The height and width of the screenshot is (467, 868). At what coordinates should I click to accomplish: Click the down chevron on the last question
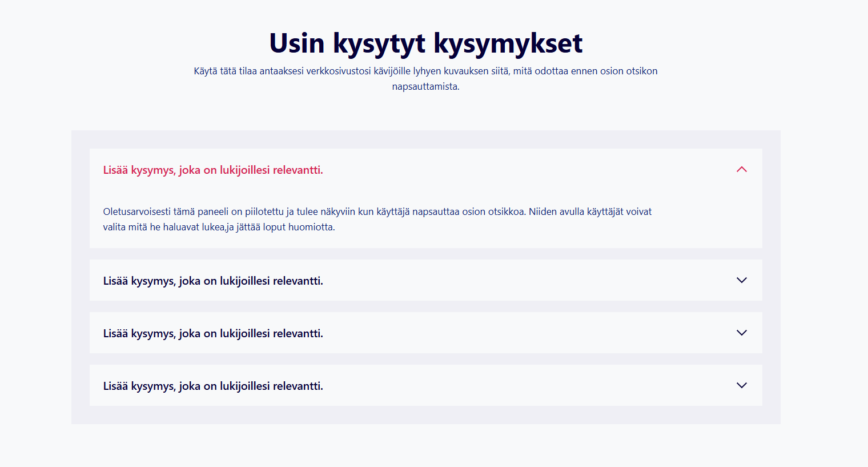pos(742,385)
